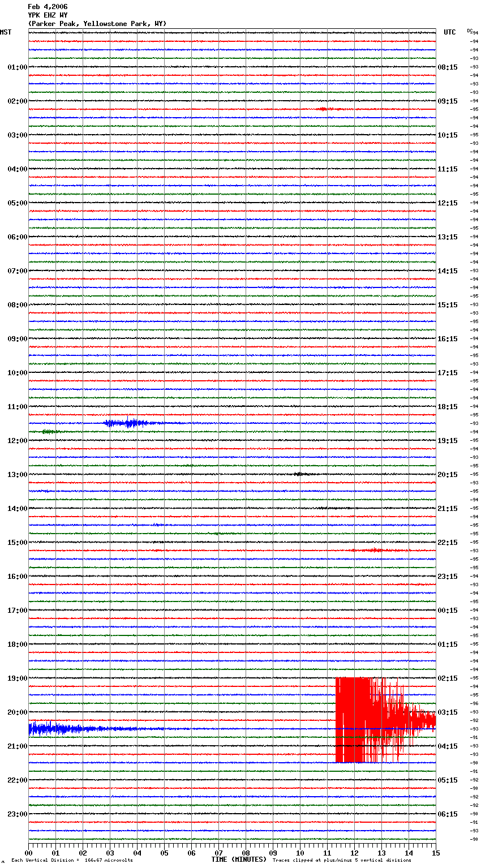The width and height of the screenshot is (481, 868).
Task: Select the '11:15' UTC time label
Action: click(448, 169)
